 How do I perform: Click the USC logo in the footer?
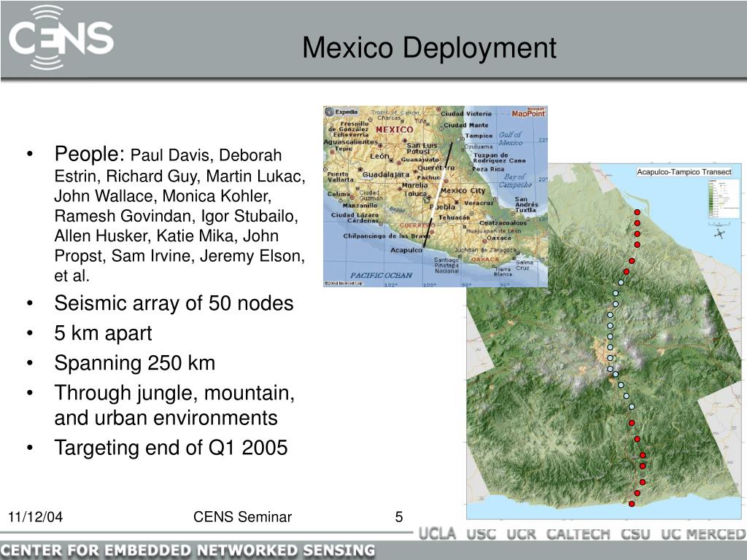[481, 534]
